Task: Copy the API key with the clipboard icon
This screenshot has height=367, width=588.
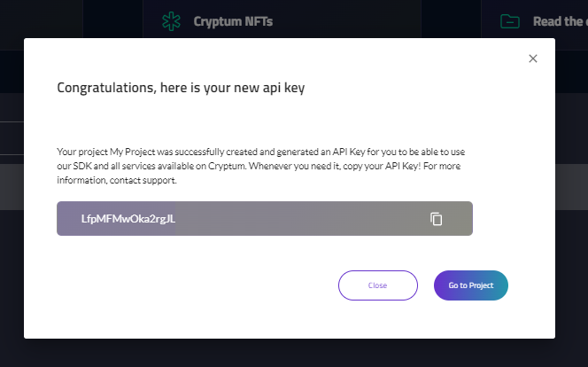Action: (436, 219)
